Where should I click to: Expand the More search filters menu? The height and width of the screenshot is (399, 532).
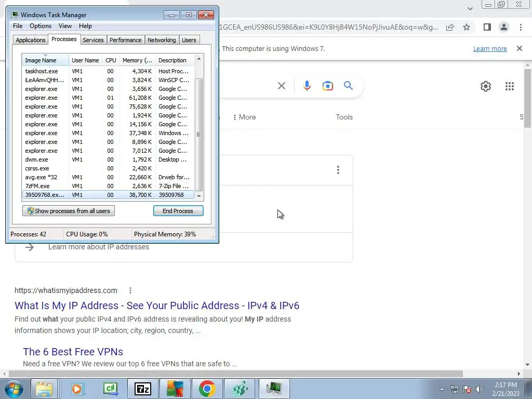pos(244,117)
